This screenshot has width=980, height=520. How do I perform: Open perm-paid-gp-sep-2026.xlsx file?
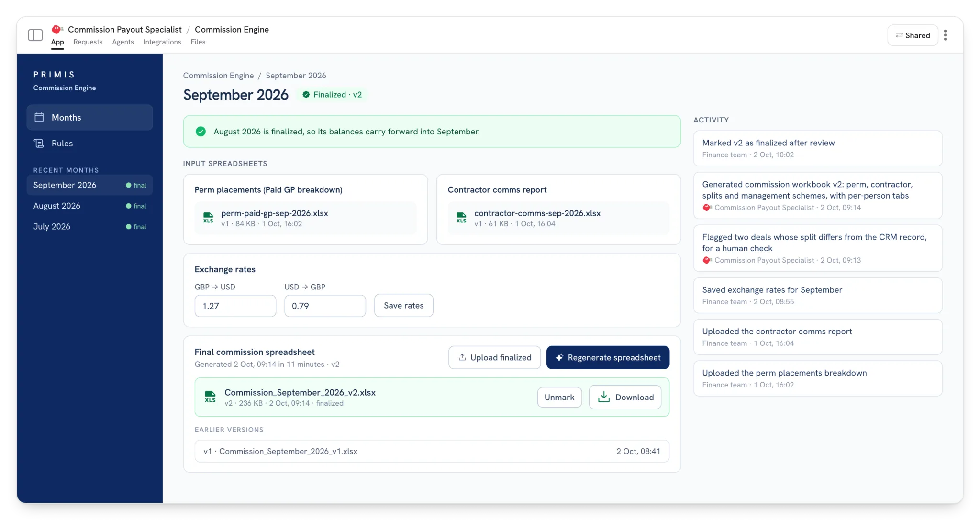point(305,218)
